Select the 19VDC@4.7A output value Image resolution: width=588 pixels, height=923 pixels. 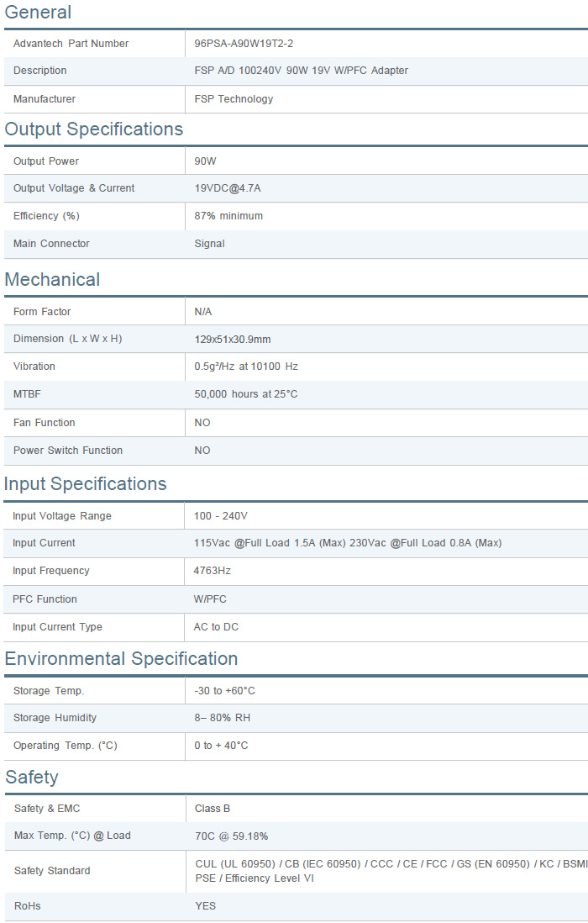pos(233,188)
